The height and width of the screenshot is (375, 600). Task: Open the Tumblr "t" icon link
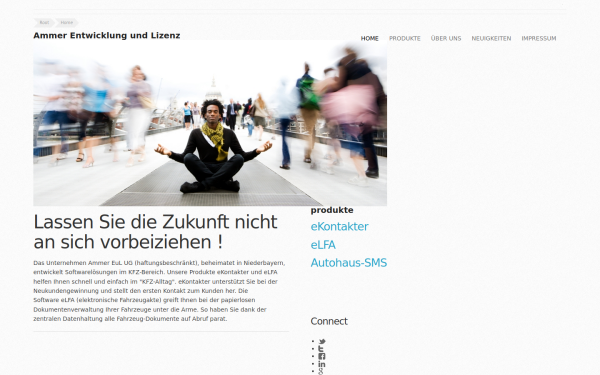click(321, 349)
